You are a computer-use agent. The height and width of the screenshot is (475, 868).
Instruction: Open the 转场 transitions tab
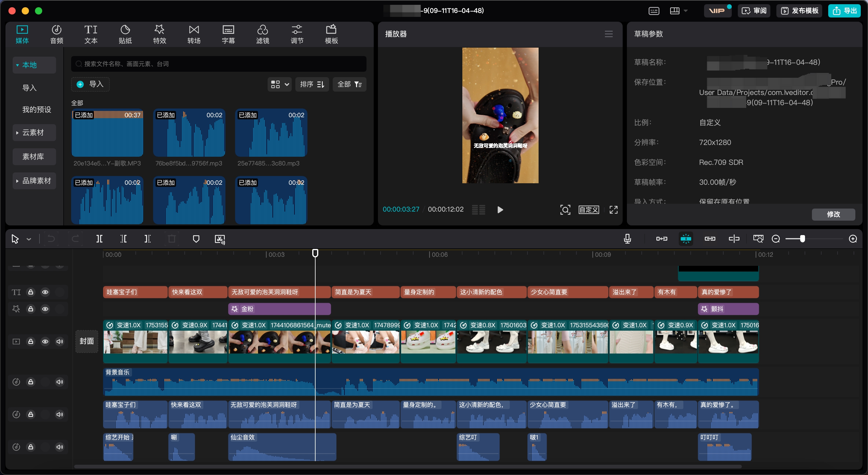pos(194,34)
